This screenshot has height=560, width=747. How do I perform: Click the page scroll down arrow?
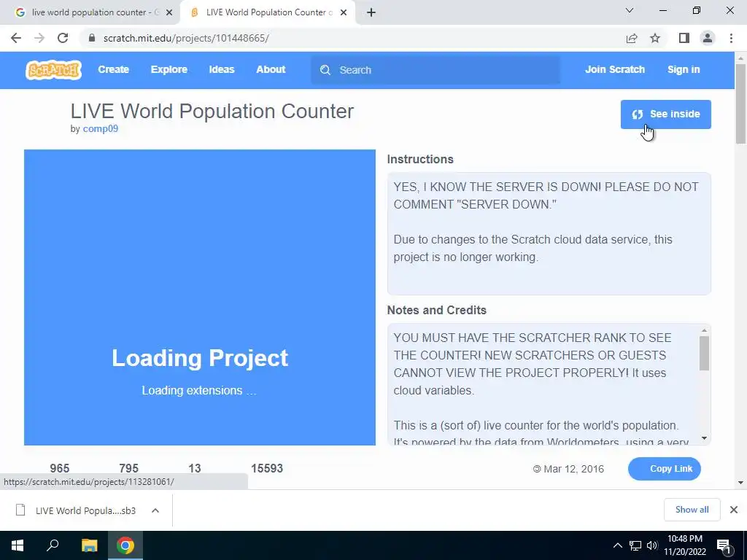coord(740,483)
